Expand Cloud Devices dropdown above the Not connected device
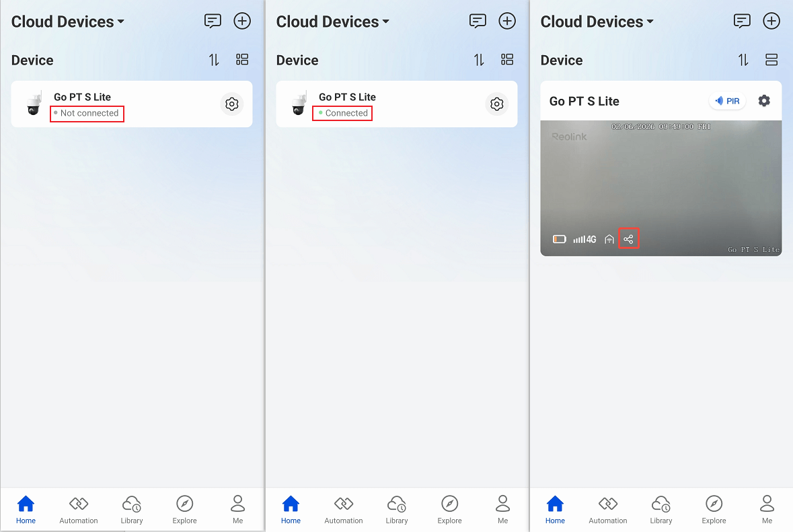Viewport: 793px width, 532px height. [67, 22]
